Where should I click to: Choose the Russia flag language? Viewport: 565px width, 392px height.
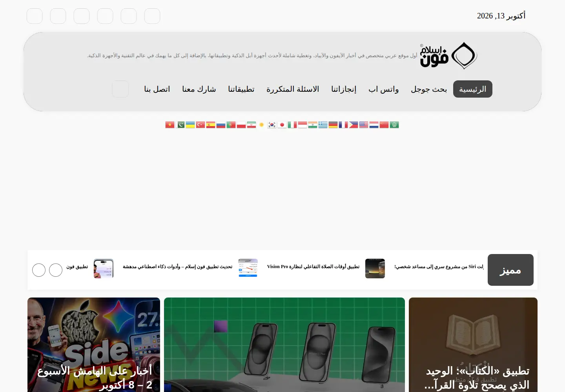pyautogui.click(x=221, y=125)
